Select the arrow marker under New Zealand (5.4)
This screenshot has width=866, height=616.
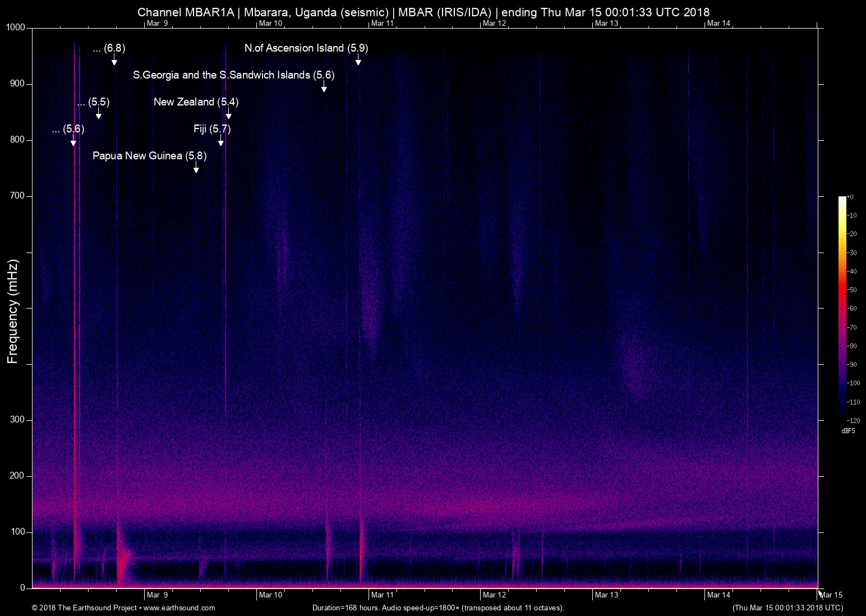click(x=228, y=114)
